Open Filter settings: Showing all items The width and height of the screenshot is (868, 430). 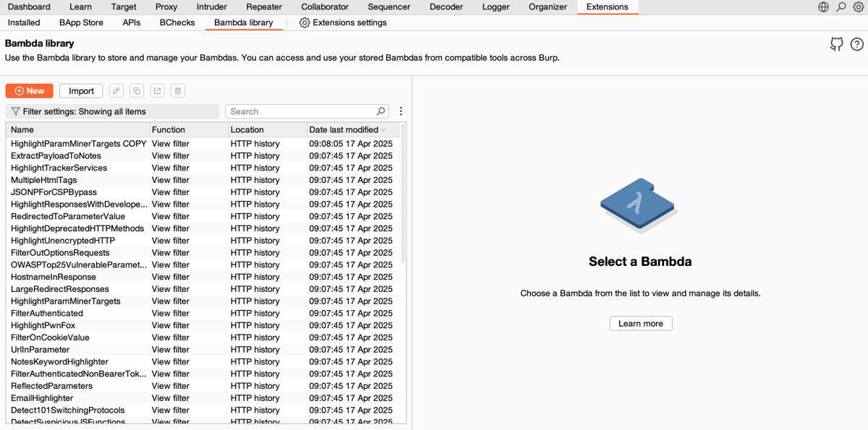(112, 111)
